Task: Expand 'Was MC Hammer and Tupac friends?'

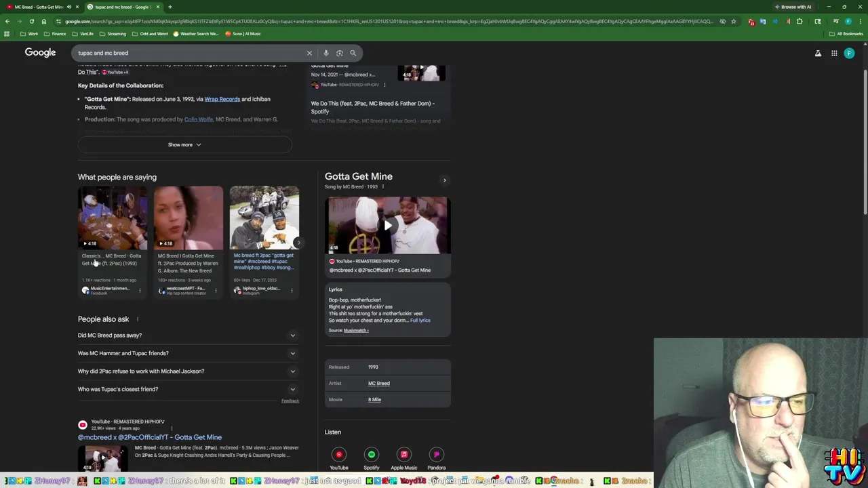Action: pyautogui.click(x=188, y=353)
